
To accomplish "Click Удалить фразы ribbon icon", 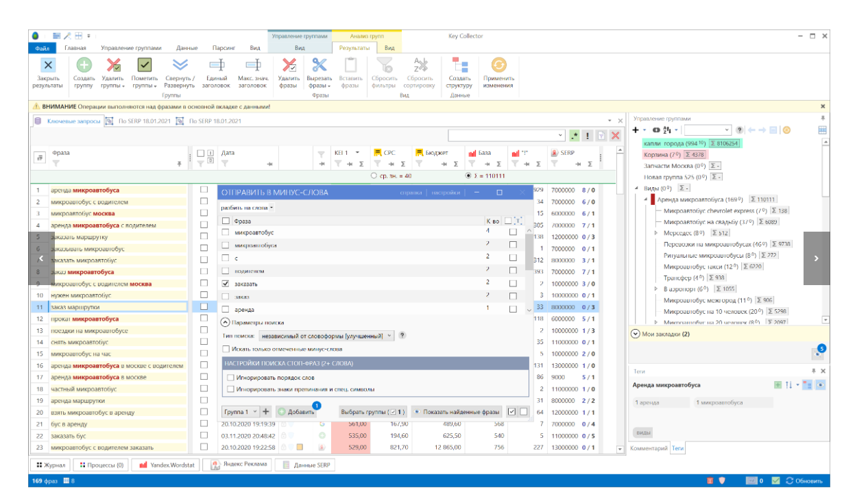I will pos(289,66).
